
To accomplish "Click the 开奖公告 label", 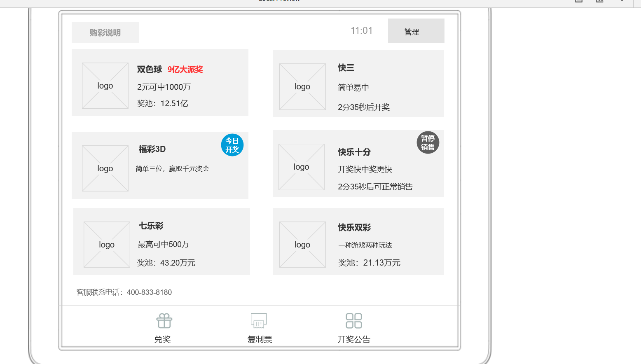I will [354, 339].
